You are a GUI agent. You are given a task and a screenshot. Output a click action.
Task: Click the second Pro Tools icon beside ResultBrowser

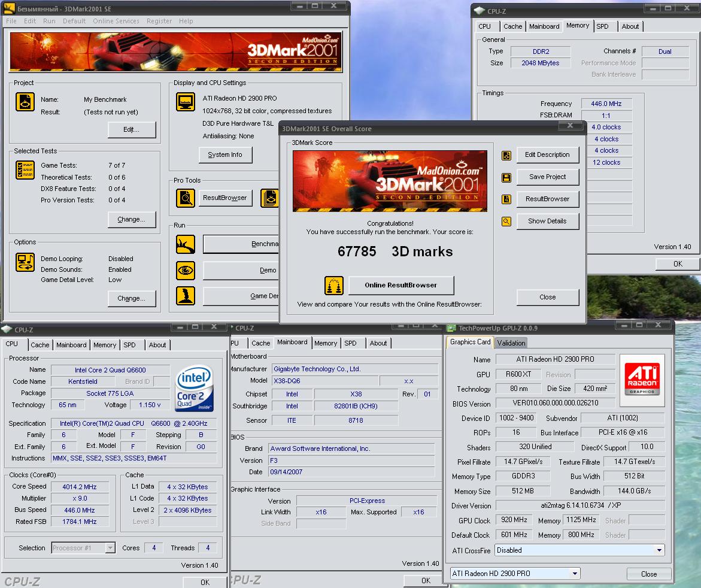coord(269,198)
